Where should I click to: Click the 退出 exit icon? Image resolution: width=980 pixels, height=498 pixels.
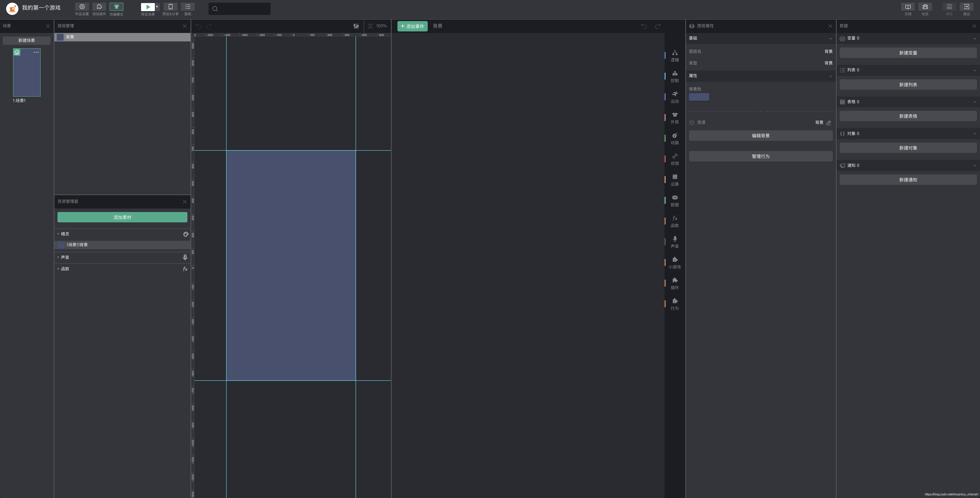point(966,7)
